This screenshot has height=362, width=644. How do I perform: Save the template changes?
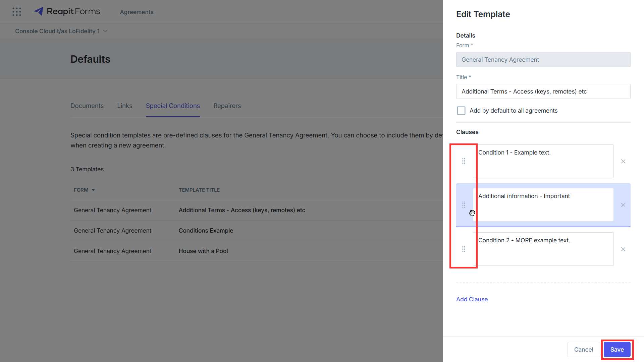click(x=617, y=350)
